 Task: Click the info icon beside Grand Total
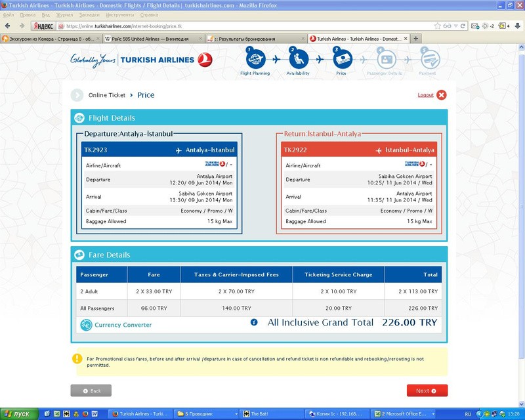point(254,322)
